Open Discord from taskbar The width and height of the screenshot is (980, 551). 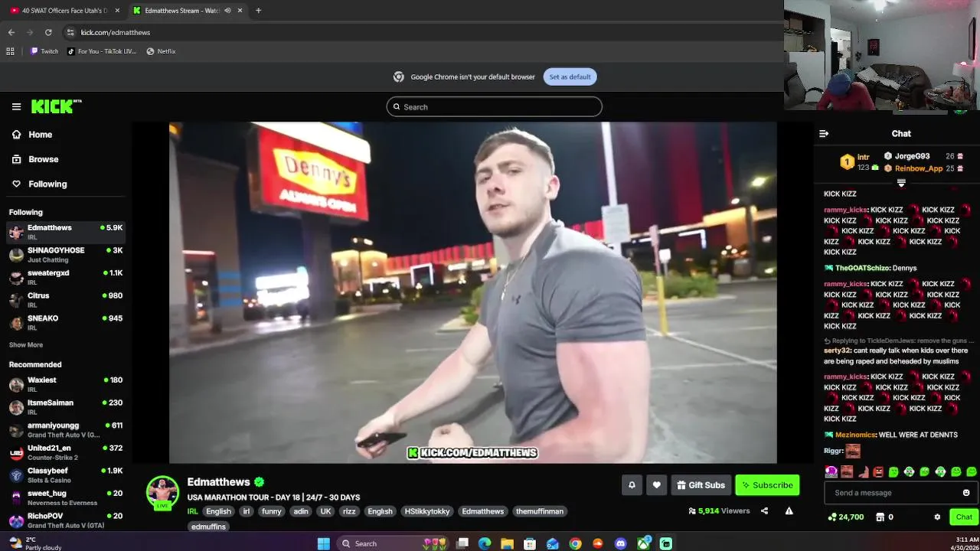[621, 543]
